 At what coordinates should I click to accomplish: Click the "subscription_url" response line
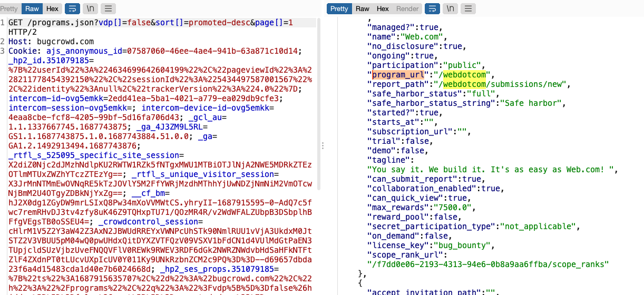pos(419,132)
